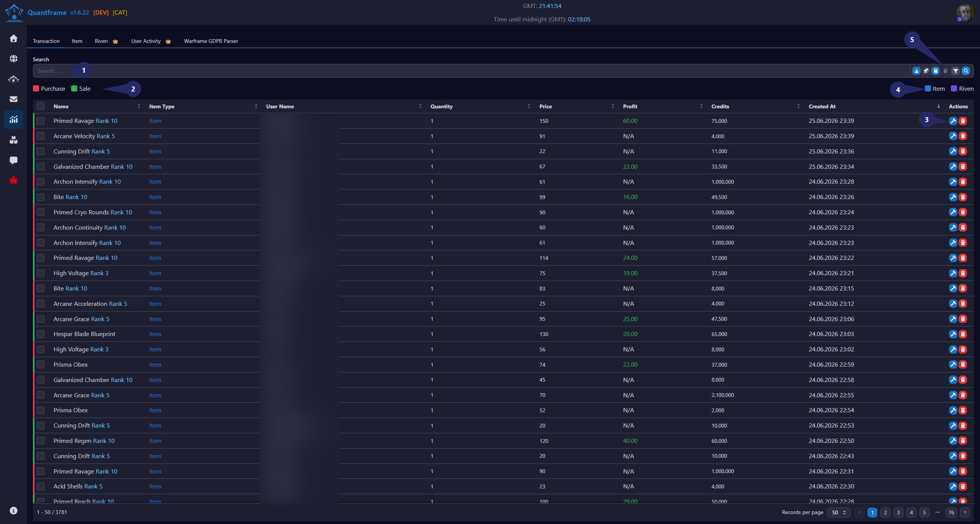Filter by red Purchase color swatch
Image resolution: width=980 pixels, height=524 pixels.
(x=36, y=88)
